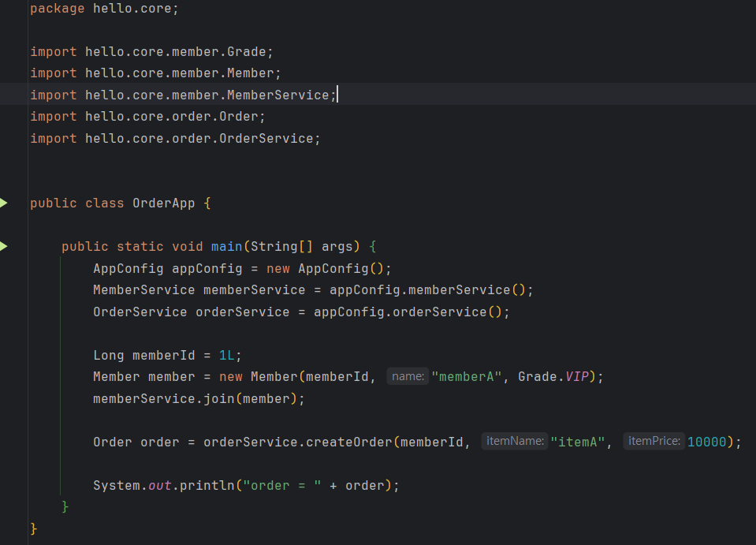Click 'AppConfig appConfig' declaration
Screen dimensions: 756x545
click(167, 269)
